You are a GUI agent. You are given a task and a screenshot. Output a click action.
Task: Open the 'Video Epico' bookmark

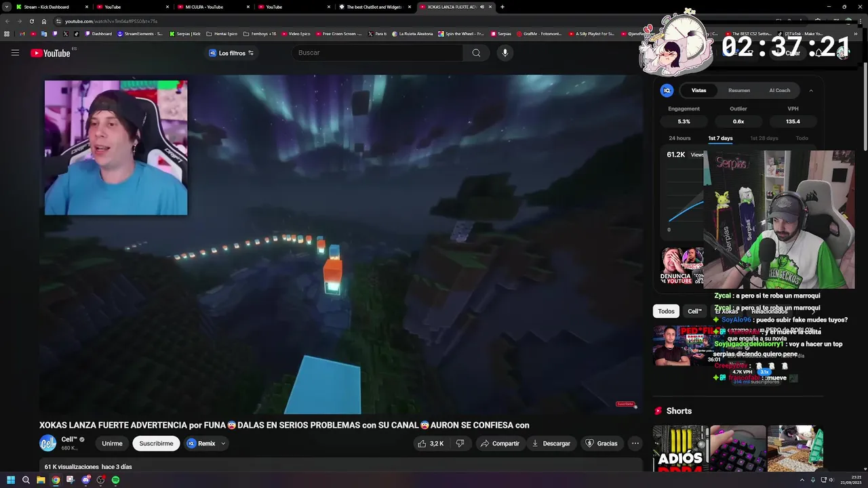[x=296, y=33]
